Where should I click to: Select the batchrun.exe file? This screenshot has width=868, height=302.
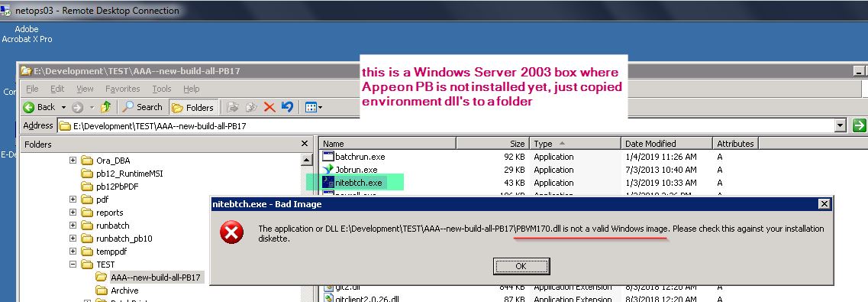point(360,157)
